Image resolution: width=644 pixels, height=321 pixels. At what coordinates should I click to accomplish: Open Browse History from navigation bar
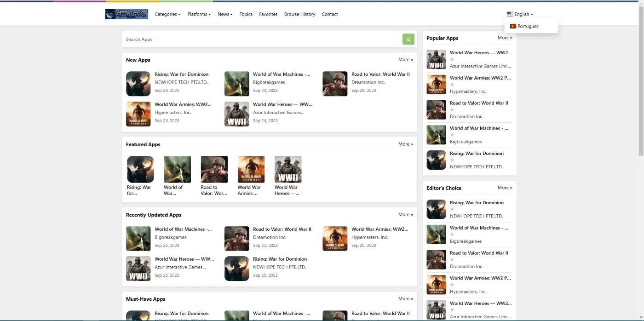coord(299,14)
